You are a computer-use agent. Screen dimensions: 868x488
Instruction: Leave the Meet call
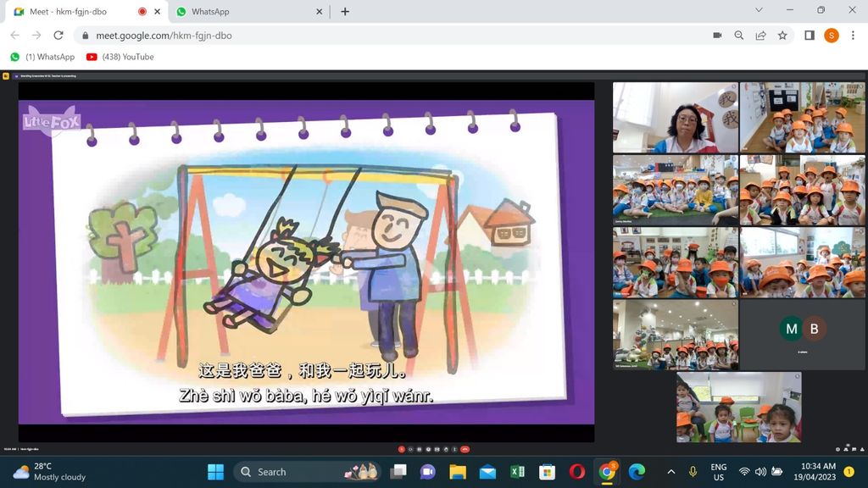point(465,449)
